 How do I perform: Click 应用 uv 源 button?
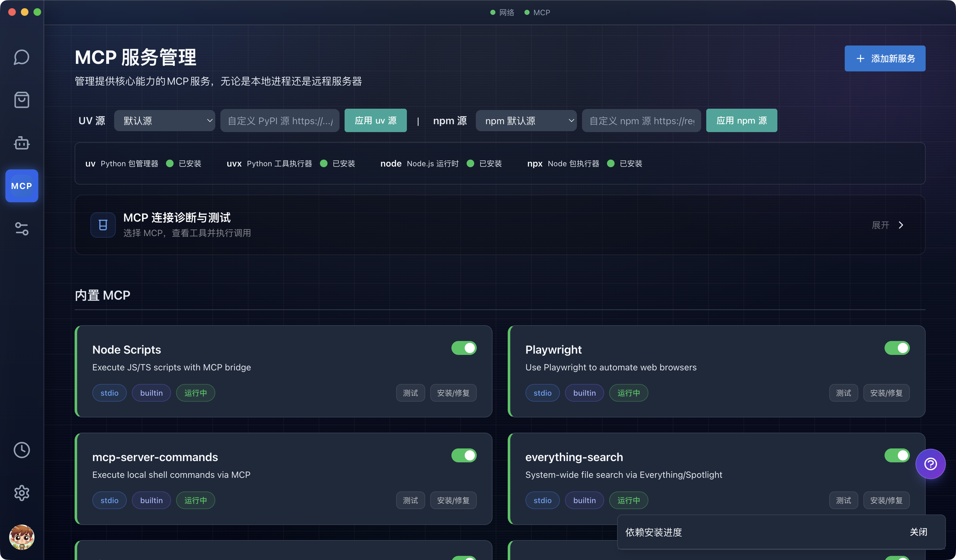pos(375,121)
